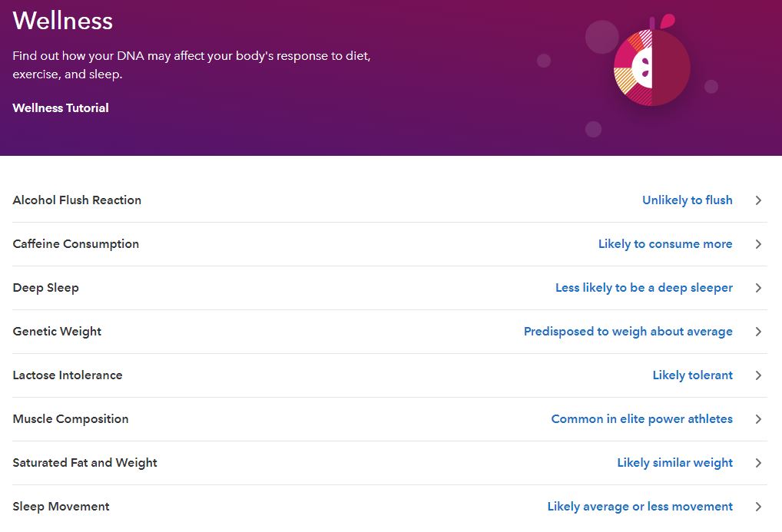Click chevron beside Sleep Movement result
782x532 pixels.
coord(758,507)
